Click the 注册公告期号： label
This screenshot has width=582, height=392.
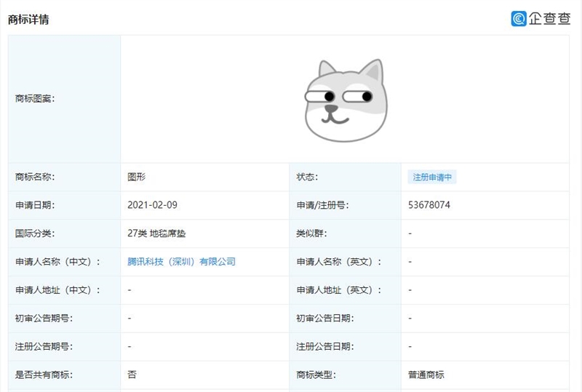click(44, 347)
